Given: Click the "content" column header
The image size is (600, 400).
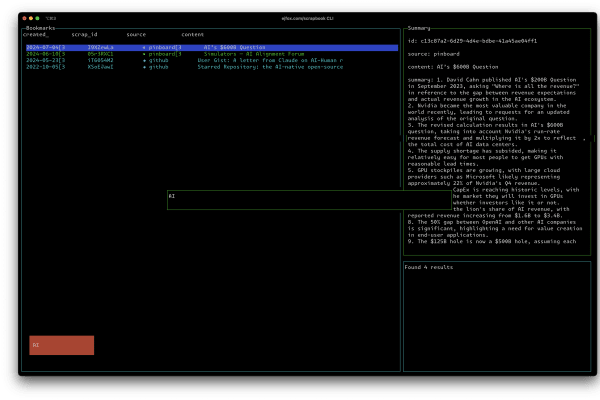Looking at the screenshot, I should [x=192, y=34].
